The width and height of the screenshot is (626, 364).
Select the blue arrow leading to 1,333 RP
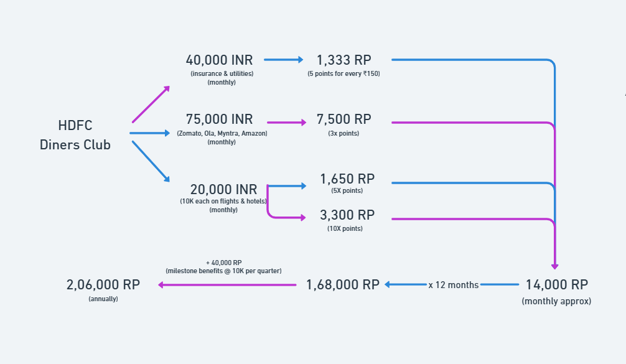point(284,60)
